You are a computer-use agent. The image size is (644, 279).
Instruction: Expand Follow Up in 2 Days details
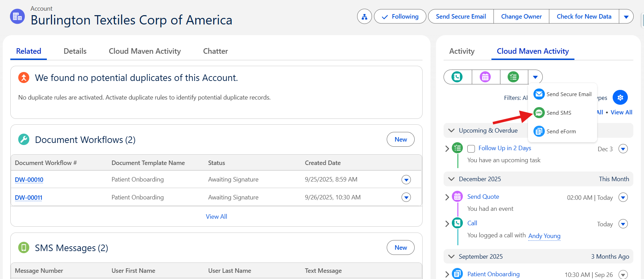(x=447, y=148)
